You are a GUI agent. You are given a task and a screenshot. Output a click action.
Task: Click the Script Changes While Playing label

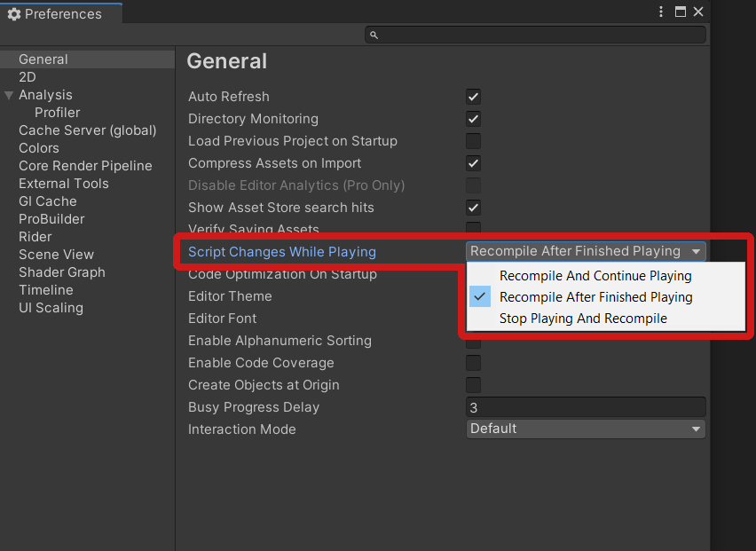pos(281,252)
